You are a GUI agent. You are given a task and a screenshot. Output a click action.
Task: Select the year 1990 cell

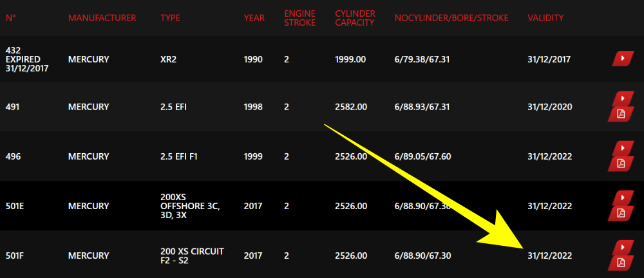253,59
